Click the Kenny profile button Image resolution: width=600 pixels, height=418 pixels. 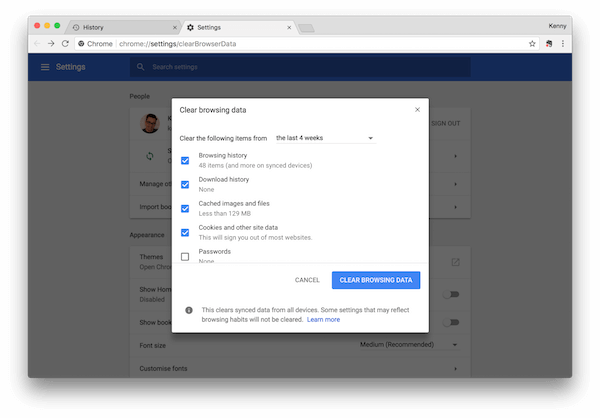(557, 26)
